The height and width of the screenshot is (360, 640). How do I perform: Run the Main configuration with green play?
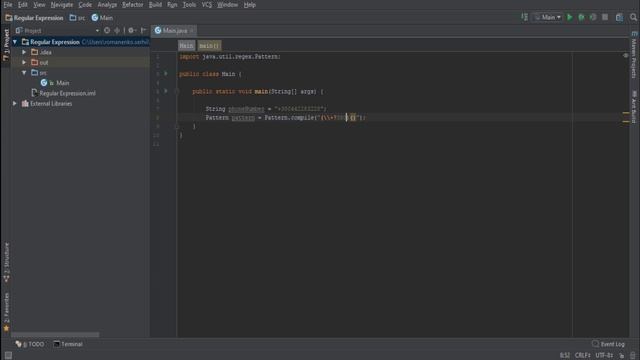(x=570, y=17)
